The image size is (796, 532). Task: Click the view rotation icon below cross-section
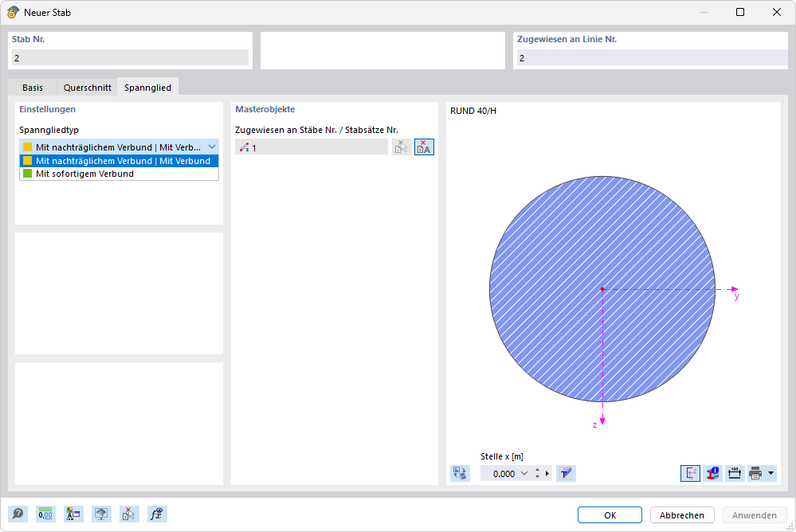(460, 473)
